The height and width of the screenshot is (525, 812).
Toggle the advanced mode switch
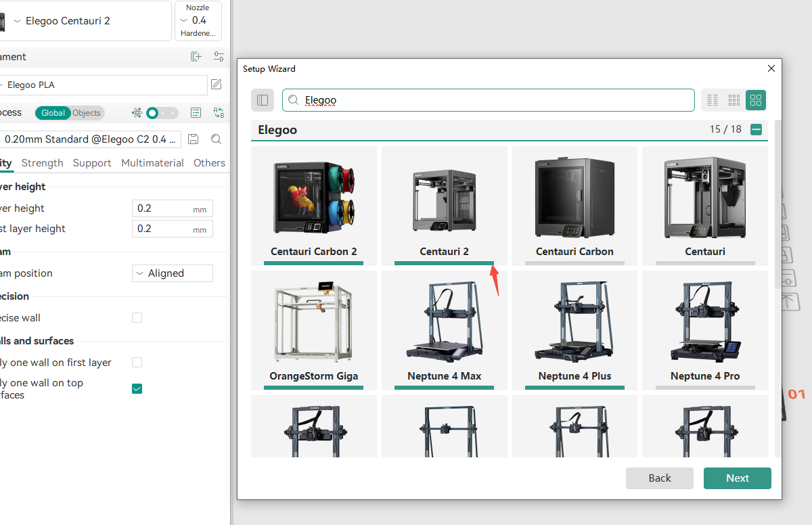162,113
